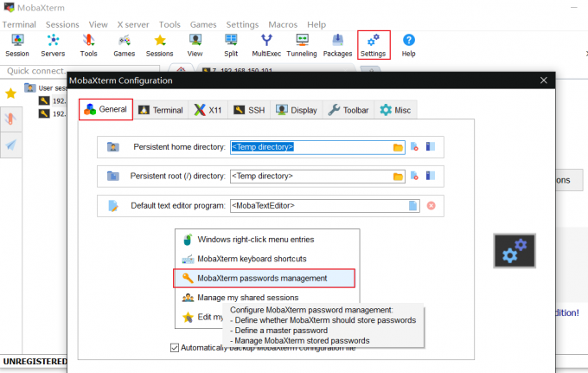Switch to the General configuration tab
Viewport: 588px width, 373px height.
105,109
